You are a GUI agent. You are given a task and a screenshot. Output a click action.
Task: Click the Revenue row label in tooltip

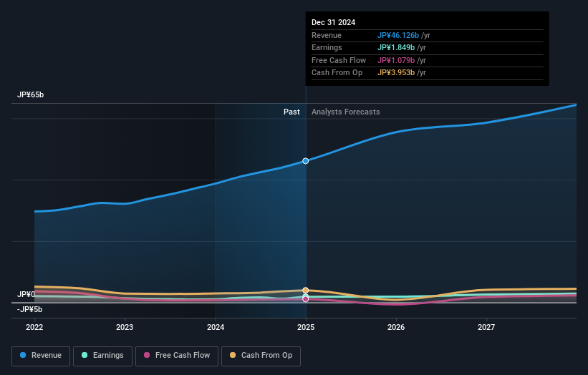pos(327,35)
